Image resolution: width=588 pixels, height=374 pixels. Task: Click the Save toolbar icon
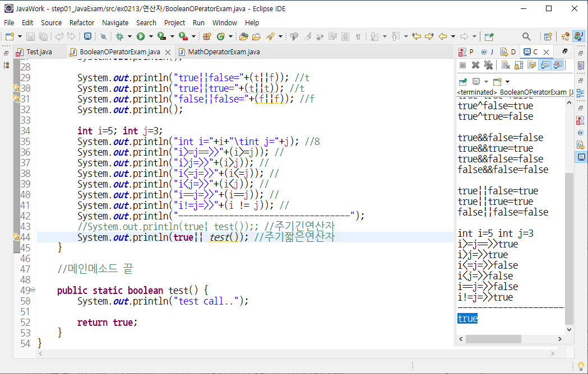coord(30,36)
